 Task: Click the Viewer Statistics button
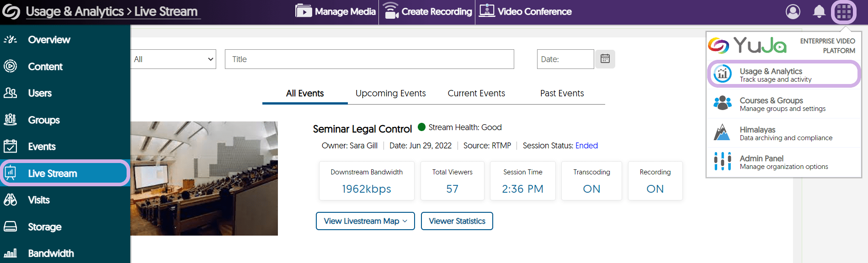click(x=457, y=221)
